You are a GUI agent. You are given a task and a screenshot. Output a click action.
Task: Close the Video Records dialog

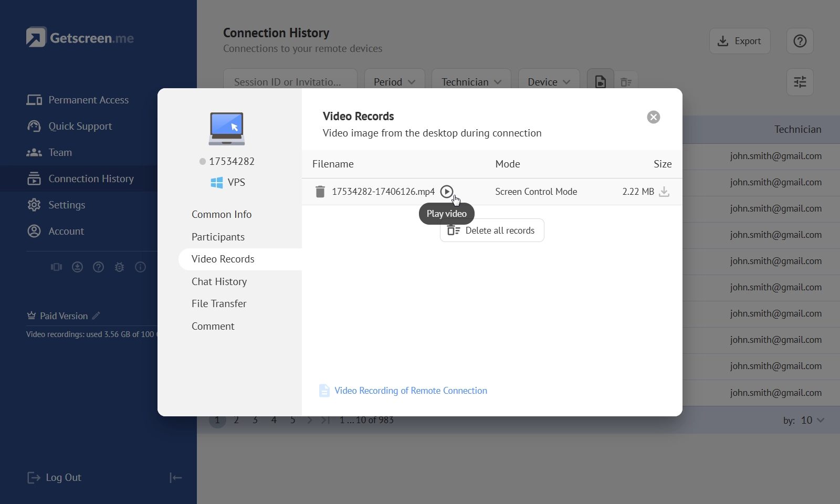653,117
